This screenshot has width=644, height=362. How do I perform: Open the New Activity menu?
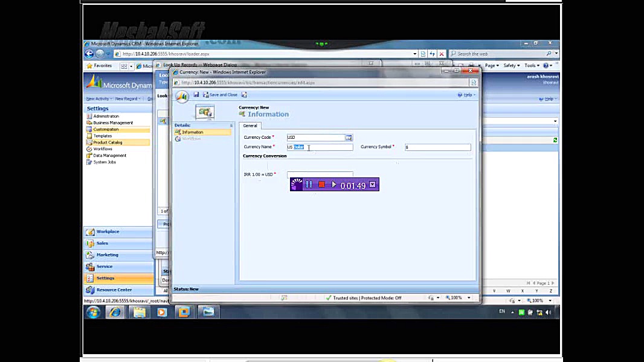[99, 99]
